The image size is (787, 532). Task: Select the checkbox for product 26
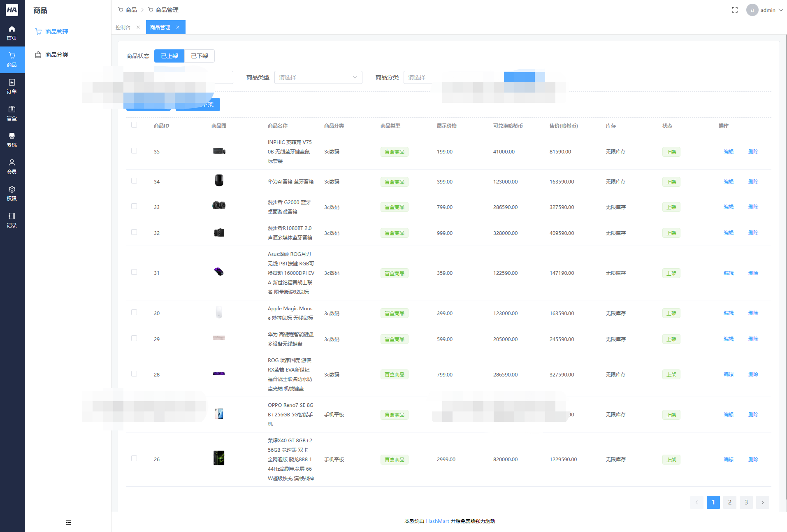pos(134,458)
